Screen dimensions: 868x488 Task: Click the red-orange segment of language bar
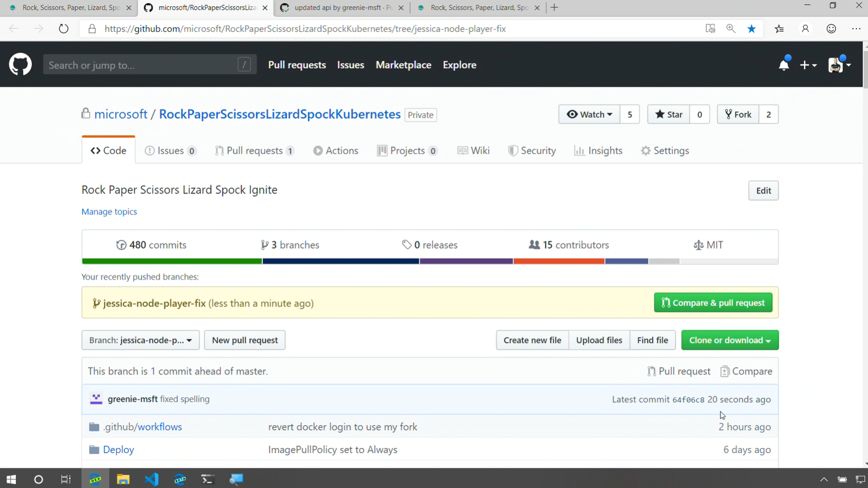pos(559,261)
